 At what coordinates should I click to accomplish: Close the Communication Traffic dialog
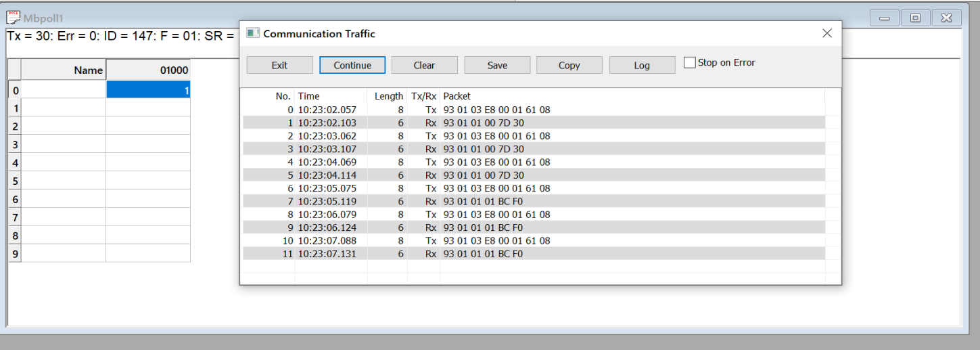(x=826, y=33)
